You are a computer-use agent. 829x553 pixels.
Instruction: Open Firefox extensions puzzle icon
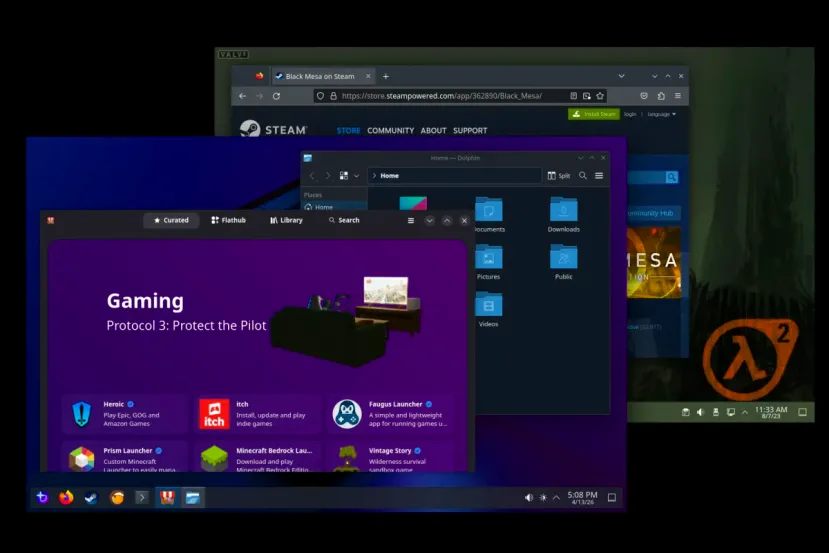tap(661, 96)
